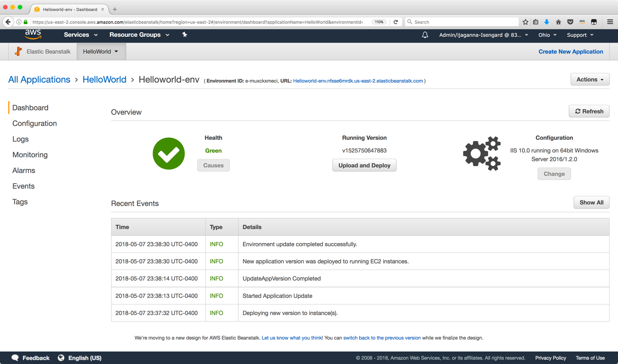Open the notifications bell icon

(x=425, y=35)
